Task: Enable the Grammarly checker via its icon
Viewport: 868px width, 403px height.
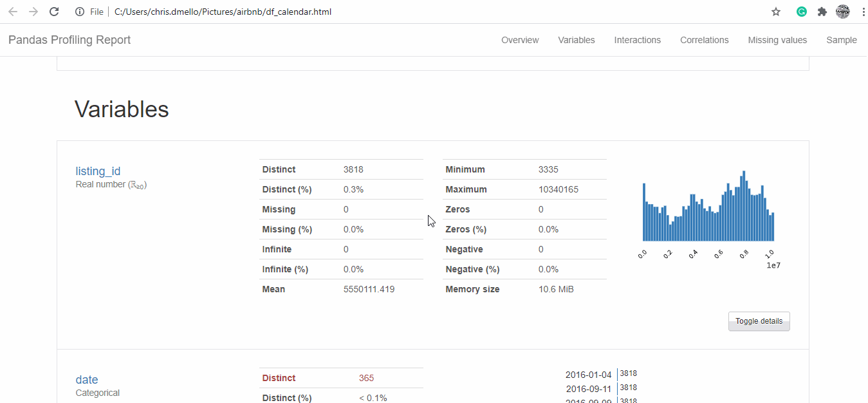Action: click(801, 12)
